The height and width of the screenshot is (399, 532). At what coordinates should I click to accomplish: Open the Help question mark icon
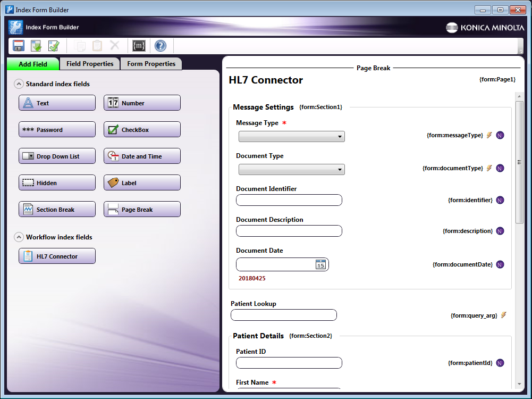click(x=161, y=46)
